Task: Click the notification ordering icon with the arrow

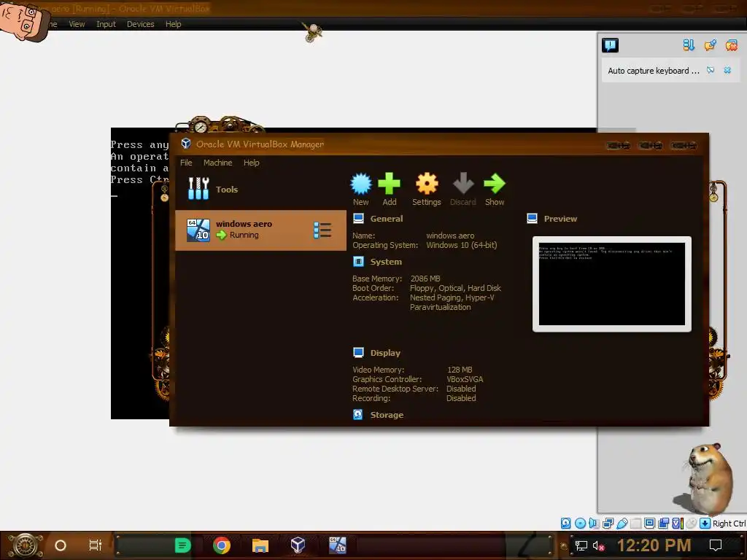Action: [689, 45]
